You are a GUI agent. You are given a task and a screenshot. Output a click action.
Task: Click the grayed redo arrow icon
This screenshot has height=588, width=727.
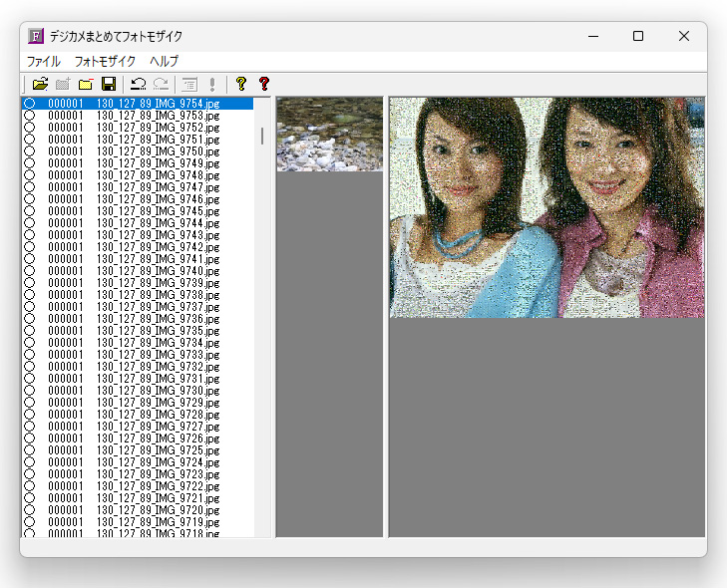coord(161,84)
